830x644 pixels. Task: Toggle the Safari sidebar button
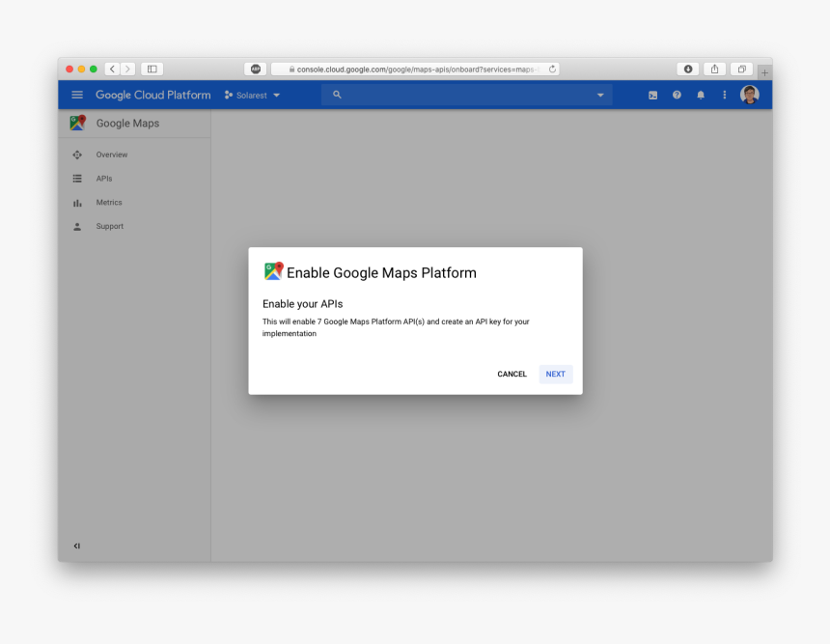[x=152, y=69]
